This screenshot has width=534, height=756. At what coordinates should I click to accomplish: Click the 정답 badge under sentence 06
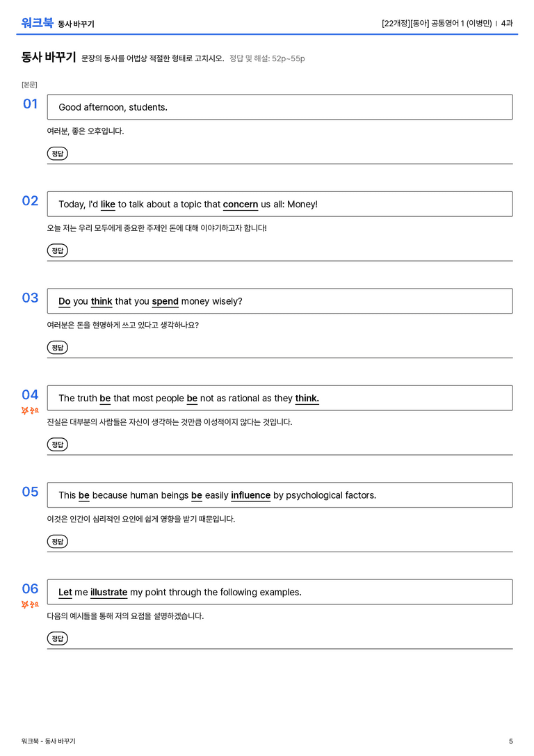(x=57, y=638)
